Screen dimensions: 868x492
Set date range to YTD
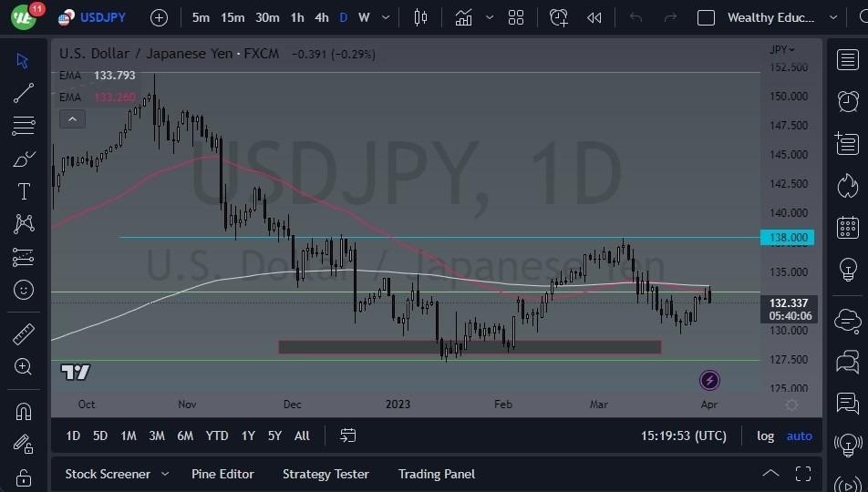coord(216,436)
